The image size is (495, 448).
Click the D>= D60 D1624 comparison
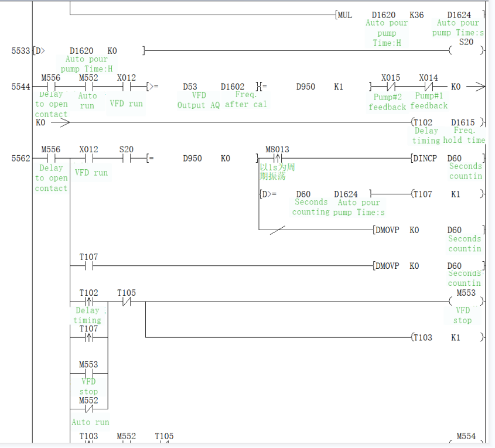click(315, 194)
